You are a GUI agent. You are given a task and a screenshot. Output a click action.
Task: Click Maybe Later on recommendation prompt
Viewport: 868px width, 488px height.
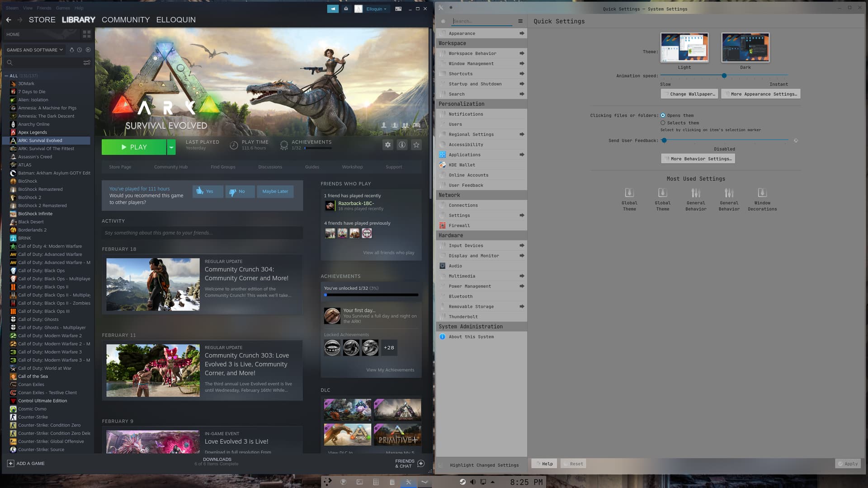coord(275,191)
